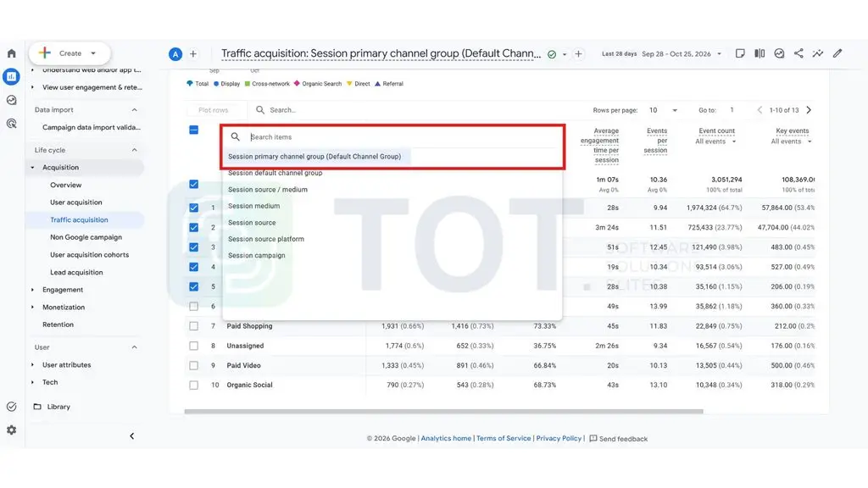Check the Unassigned row checkbox

tap(194, 346)
